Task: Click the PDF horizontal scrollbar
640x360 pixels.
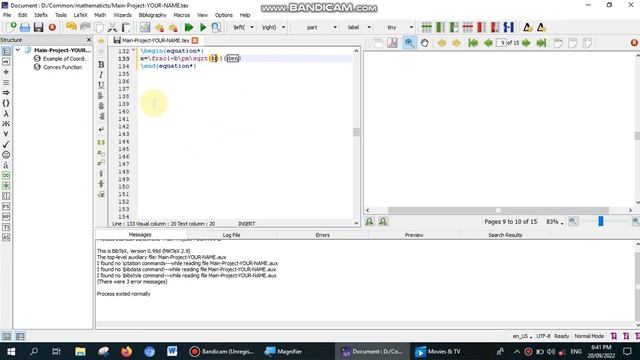Action: [x=498, y=210]
